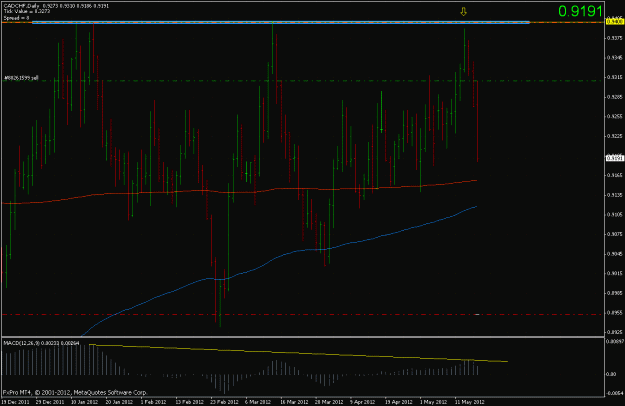Click the 0.9105 price axis label
The height and width of the screenshot is (406, 625).
(x=614, y=214)
